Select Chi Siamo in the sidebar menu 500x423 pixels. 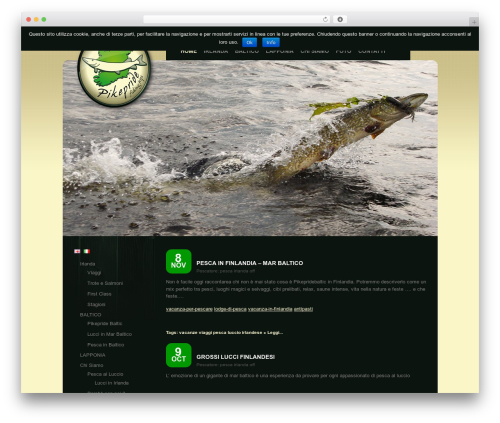(91, 365)
